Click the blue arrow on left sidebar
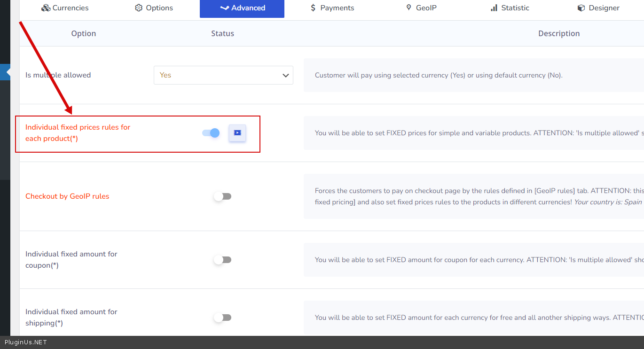644x349 pixels. tap(8, 72)
